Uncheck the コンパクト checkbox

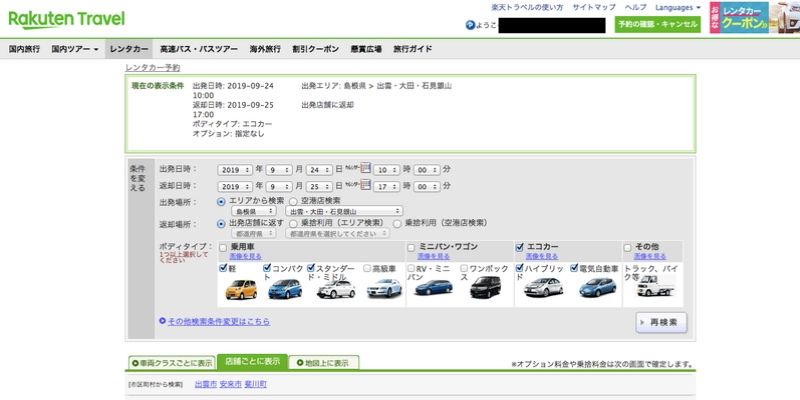[x=267, y=268]
